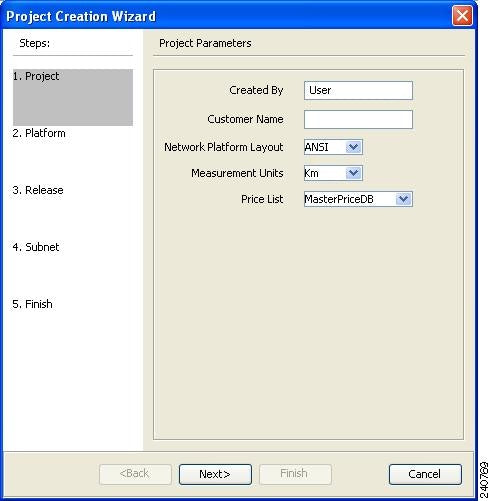The height and width of the screenshot is (501, 492).
Task: Select step 5. Finish in steps list
Action: [x=32, y=304]
